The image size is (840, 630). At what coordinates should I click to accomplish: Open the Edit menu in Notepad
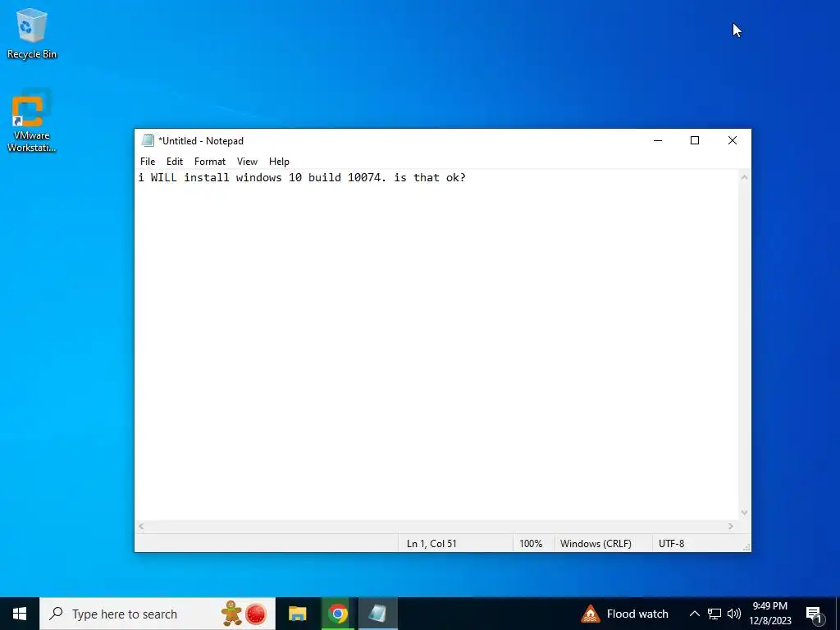tap(175, 162)
